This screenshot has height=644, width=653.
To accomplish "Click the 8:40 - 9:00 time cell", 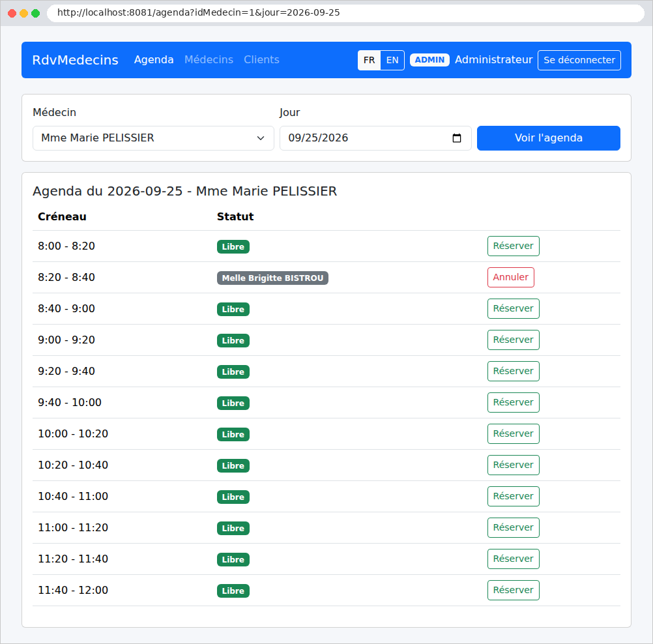I will 66,309.
